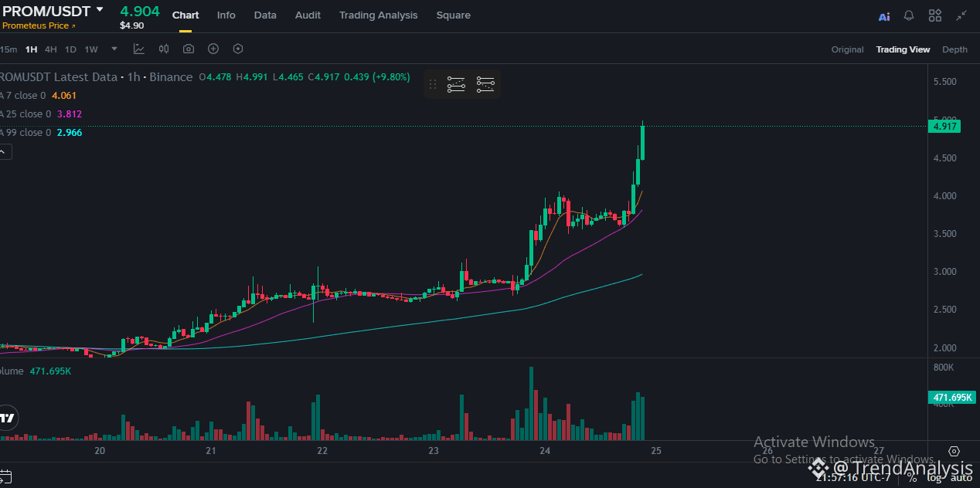Click the volume label 471.695K on axis

951,398
